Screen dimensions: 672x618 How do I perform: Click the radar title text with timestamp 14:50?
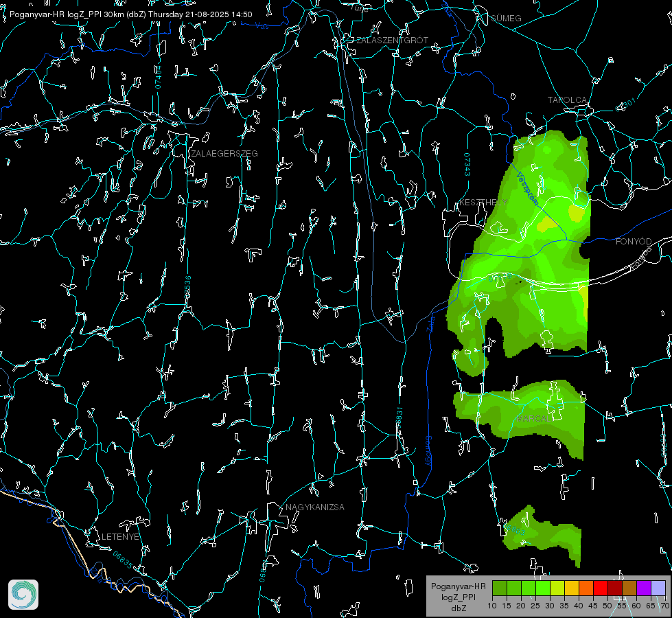[130, 14]
